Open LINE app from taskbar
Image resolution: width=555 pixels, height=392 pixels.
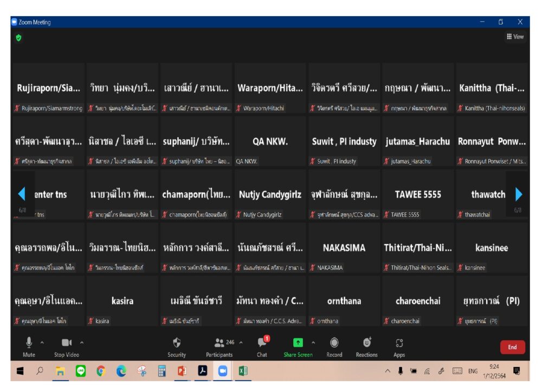point(81,371)
